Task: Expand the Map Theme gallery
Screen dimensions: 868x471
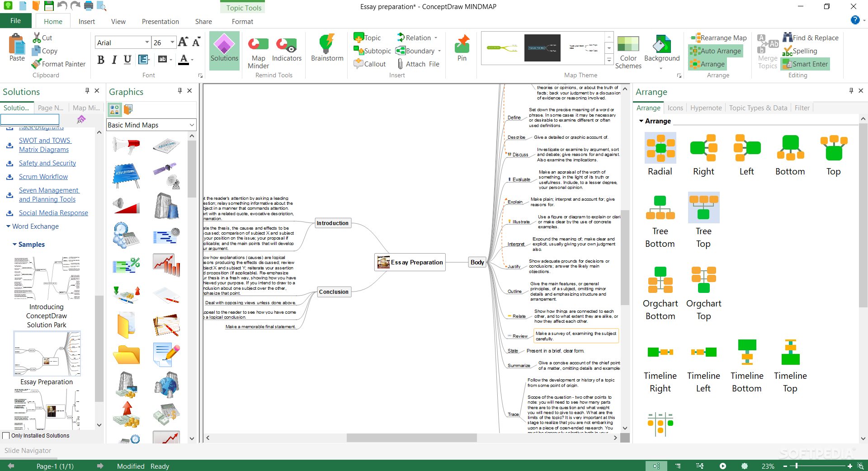Action: pos(609,60)
